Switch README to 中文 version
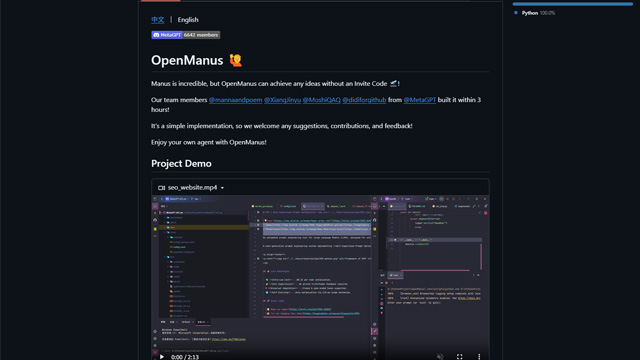The image size is (640, 360). (x=158, y=20)
